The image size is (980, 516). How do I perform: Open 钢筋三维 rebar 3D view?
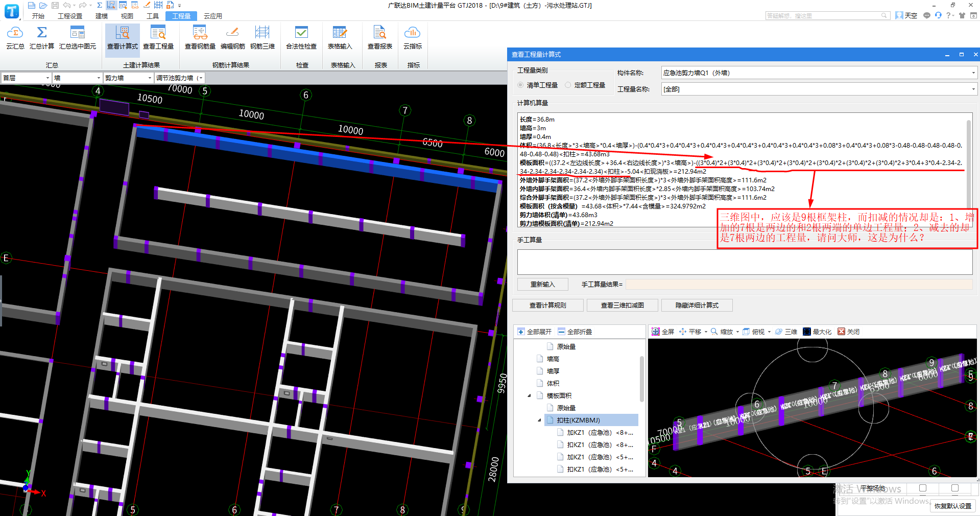click(x=262, y=38)
